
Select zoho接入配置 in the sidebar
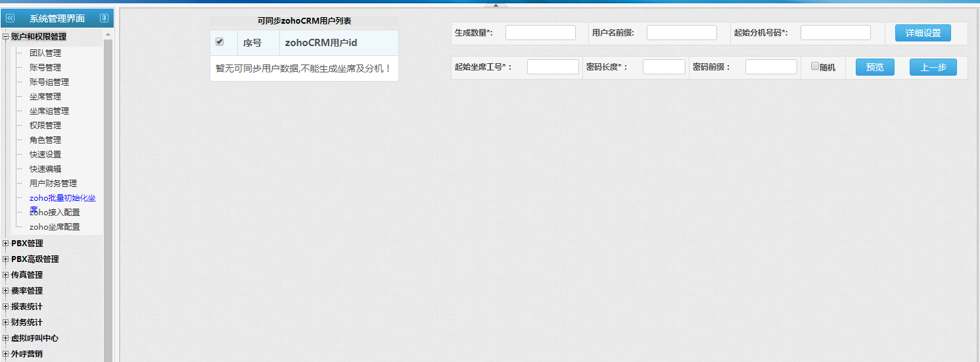click(55, 213)
